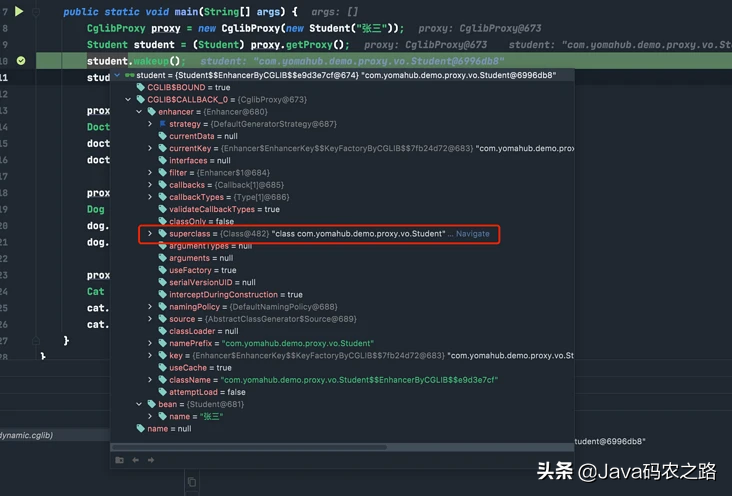This screenshot has height=496, width=732.
Task: Click the tag icon beside useFactory
Action: (x=162, y=270)
